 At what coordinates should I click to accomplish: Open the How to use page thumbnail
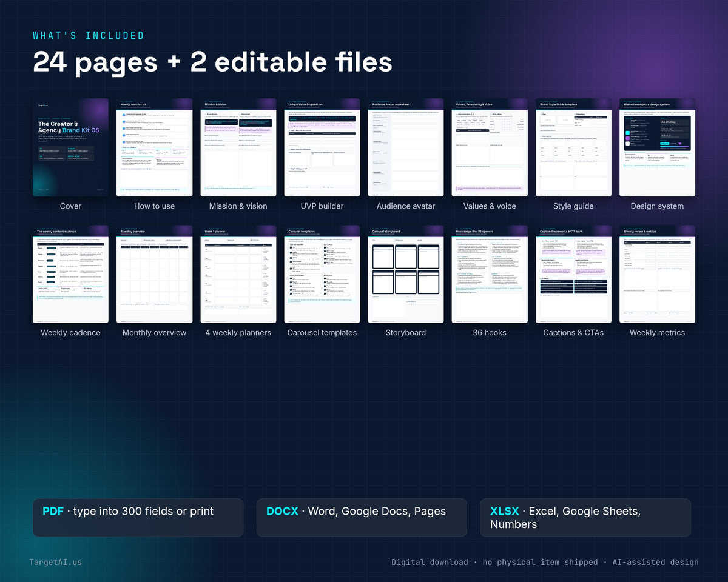click(154, 147)
